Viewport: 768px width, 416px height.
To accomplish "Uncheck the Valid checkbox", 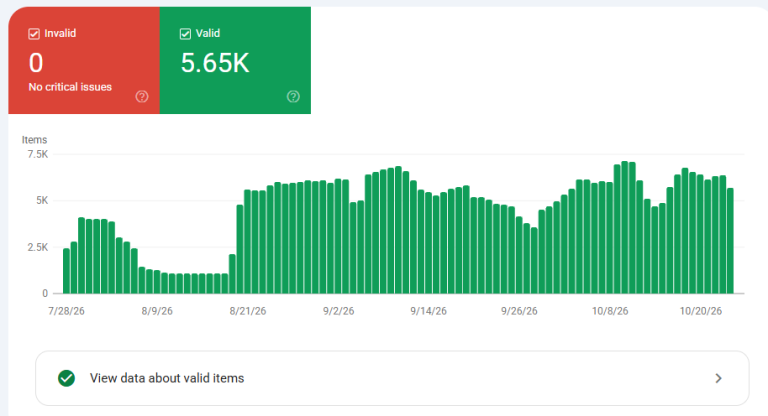I will coord(185,34).
